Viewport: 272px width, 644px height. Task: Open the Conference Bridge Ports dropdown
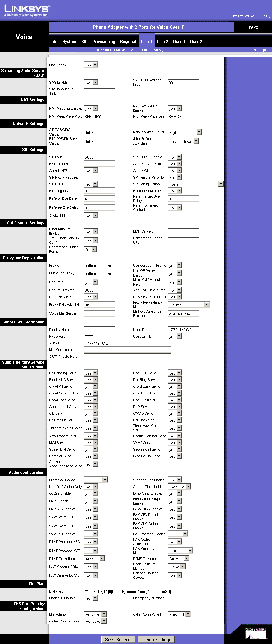[x=90, y=250]
